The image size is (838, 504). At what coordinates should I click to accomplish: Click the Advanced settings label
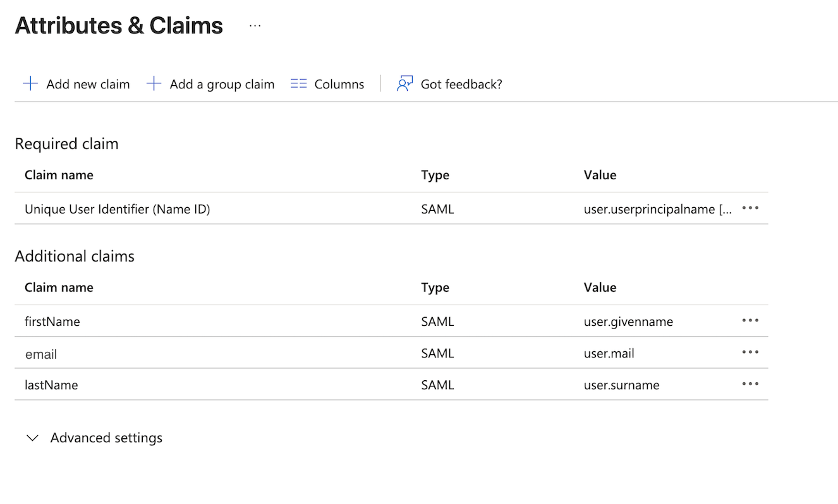(106, 438)
